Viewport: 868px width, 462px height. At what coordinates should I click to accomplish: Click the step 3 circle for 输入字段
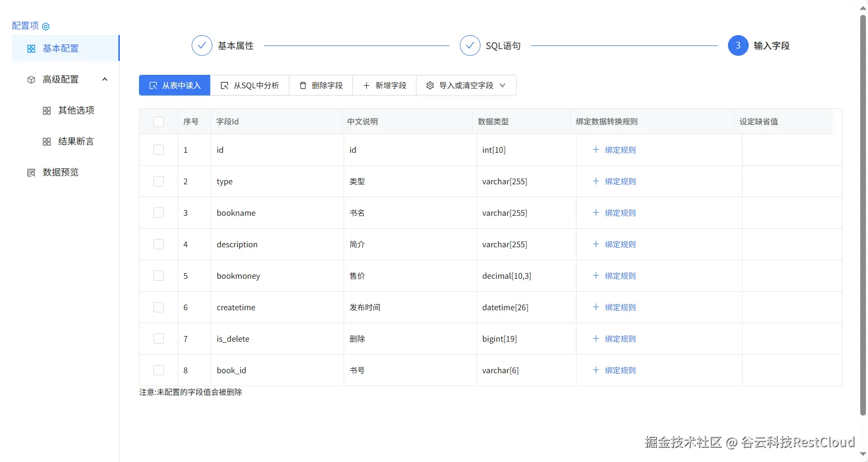(x=738, y=45)
